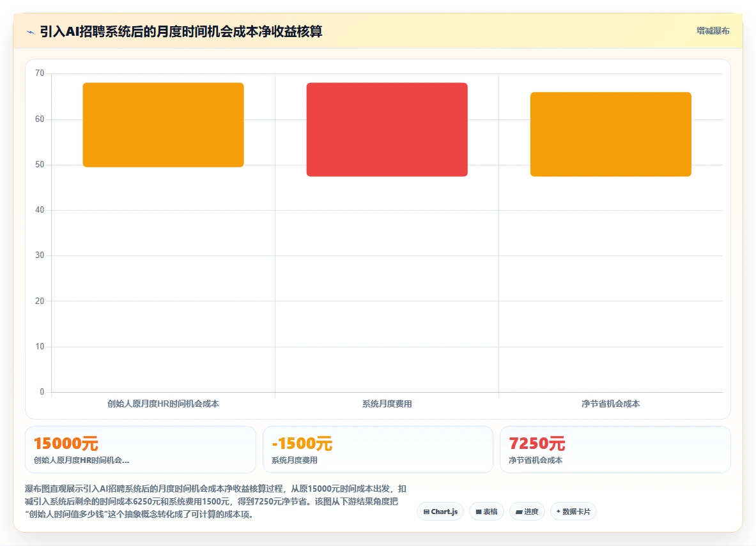Select the -1500元 data card
Screen dimensions: 756x546
point(378,449)
